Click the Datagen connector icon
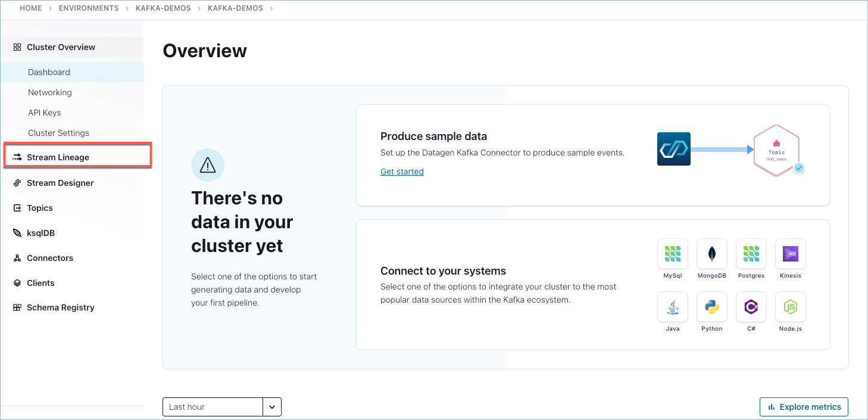The width and height of the screenshot is (868, 420). (673, 149)
